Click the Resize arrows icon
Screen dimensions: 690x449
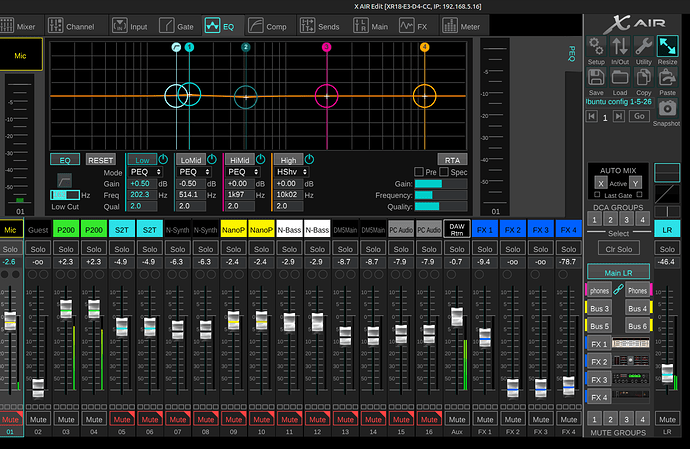click(x=668, y=46)
